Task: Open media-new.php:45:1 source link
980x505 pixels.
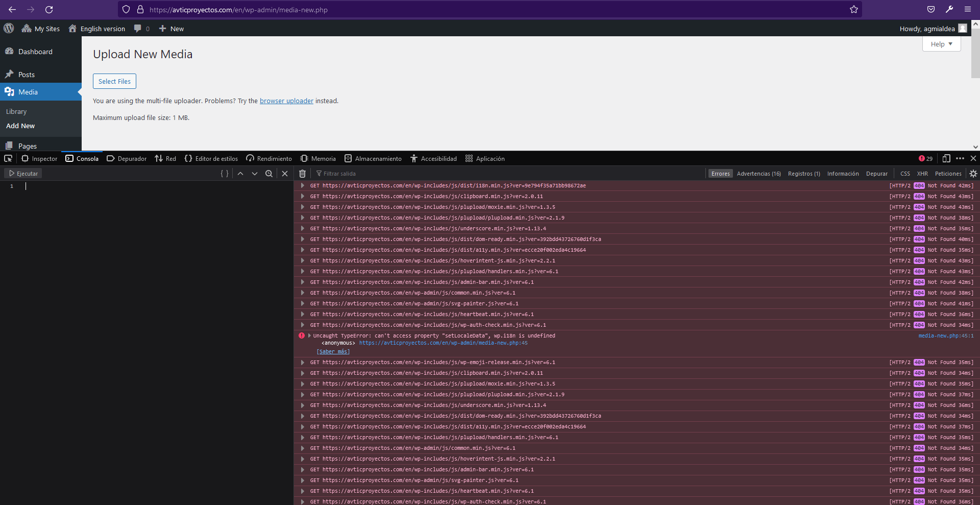Action: [x=946, y=335]
